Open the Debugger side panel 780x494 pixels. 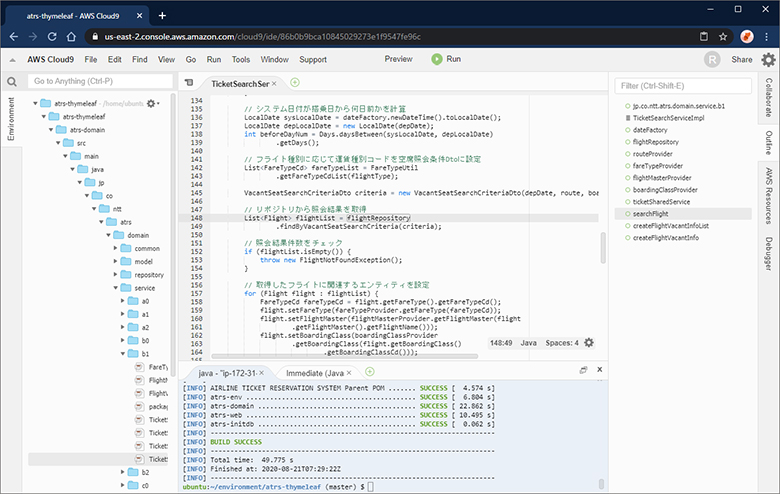[x=769, y=254]
